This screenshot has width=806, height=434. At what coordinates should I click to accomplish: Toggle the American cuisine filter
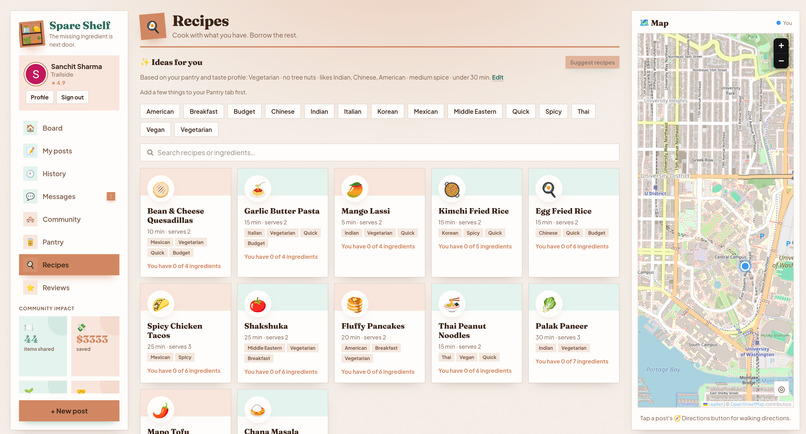click(x=160, y=112)
